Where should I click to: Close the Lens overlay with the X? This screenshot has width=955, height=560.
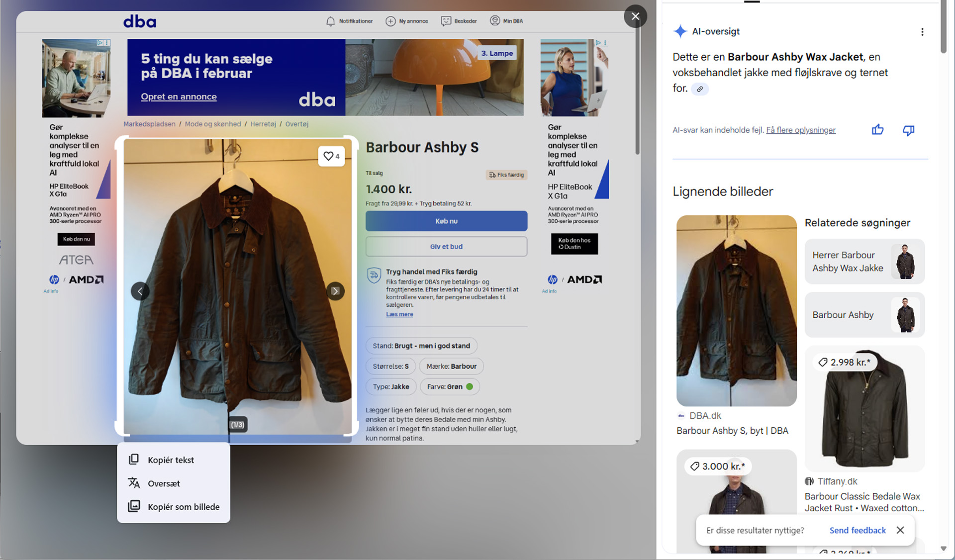pyautogui.click(x=635, y=16)
